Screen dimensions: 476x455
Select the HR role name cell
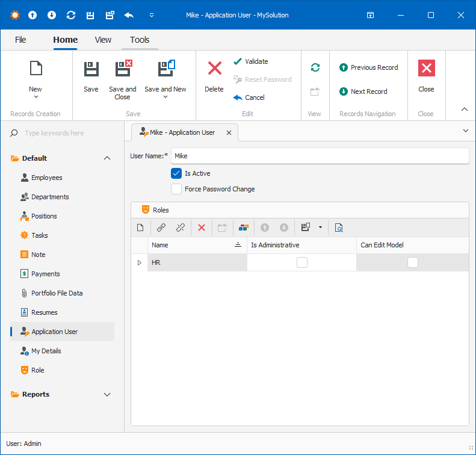click(197, 262)
